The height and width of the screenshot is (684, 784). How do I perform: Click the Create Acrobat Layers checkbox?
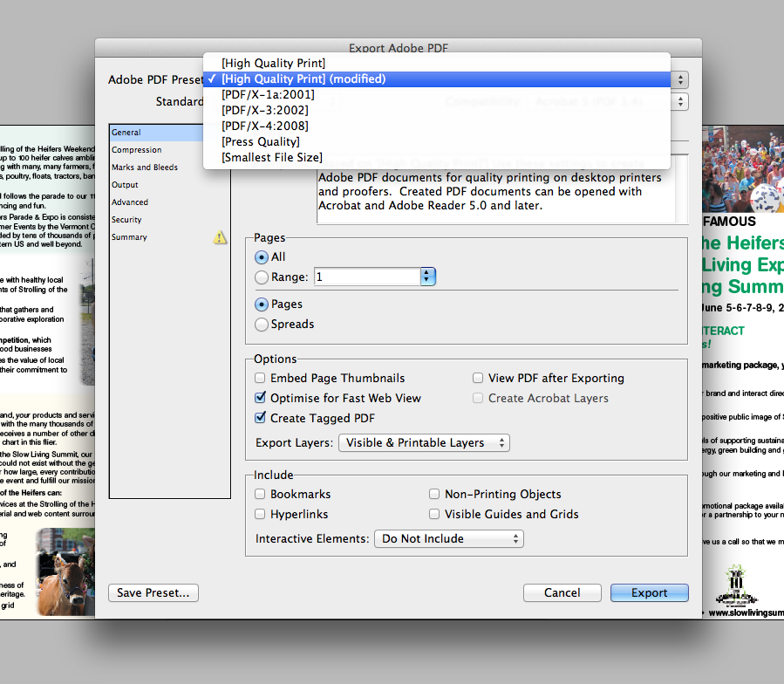pyautogui.click(x=478, y=398)
